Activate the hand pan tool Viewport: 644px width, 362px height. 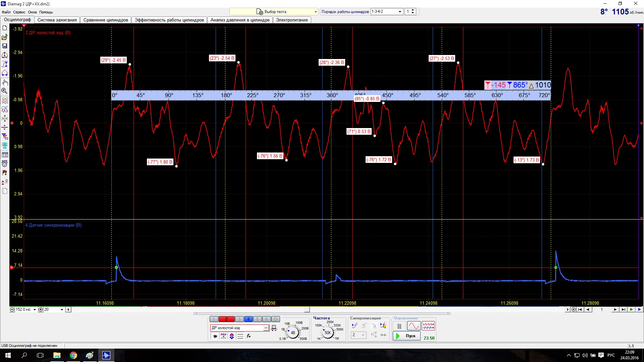coord(5,82)
